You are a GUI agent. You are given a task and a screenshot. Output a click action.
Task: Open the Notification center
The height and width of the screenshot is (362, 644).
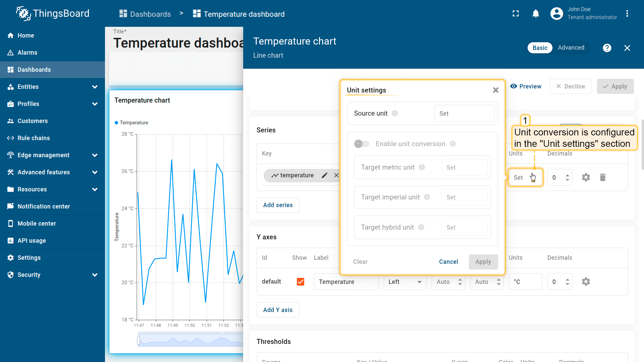coord(44,206)
